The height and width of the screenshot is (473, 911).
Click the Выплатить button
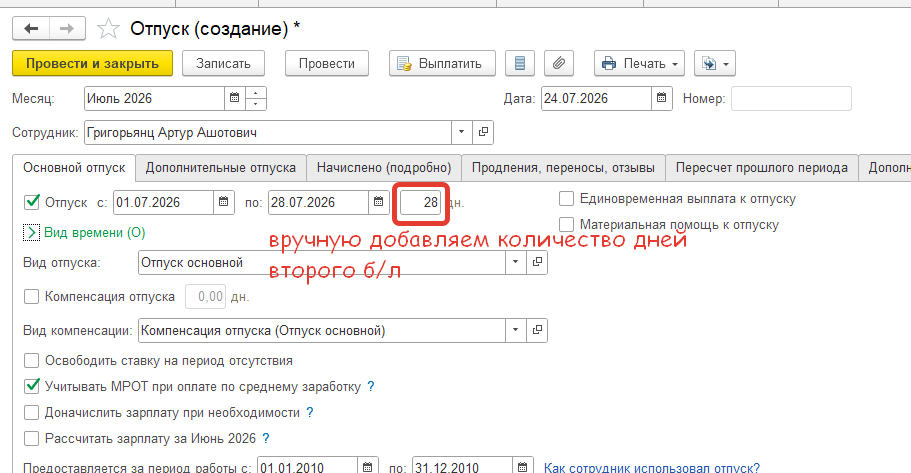pos(442,63)
